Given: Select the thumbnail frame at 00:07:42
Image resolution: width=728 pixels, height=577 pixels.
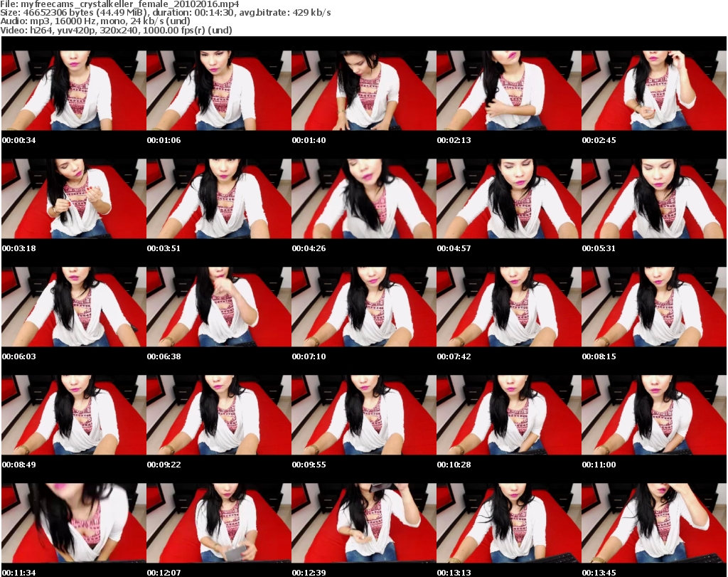Looking at the screenshot, I should pyautogui.click(x=509, y=307).
